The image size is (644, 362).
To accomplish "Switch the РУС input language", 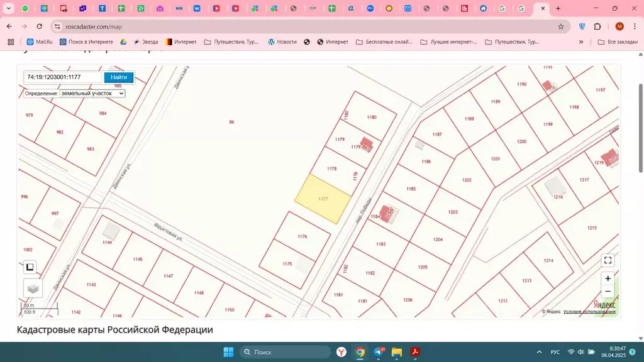I will (555, 352).
